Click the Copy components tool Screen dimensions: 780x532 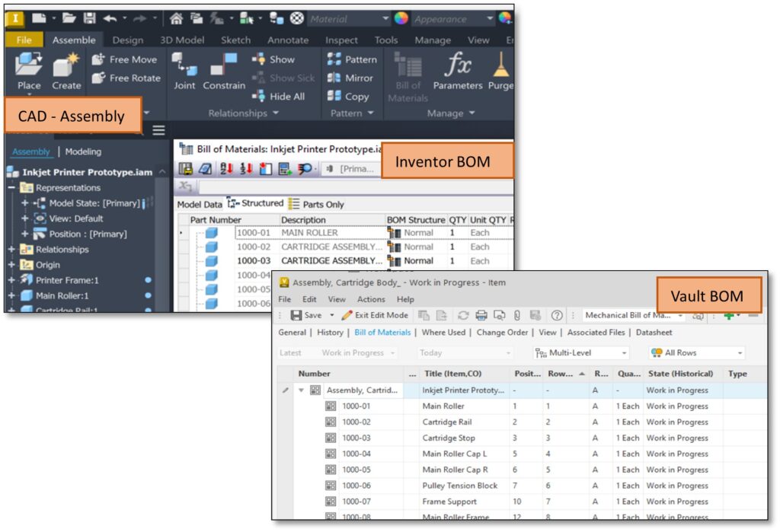348,97
